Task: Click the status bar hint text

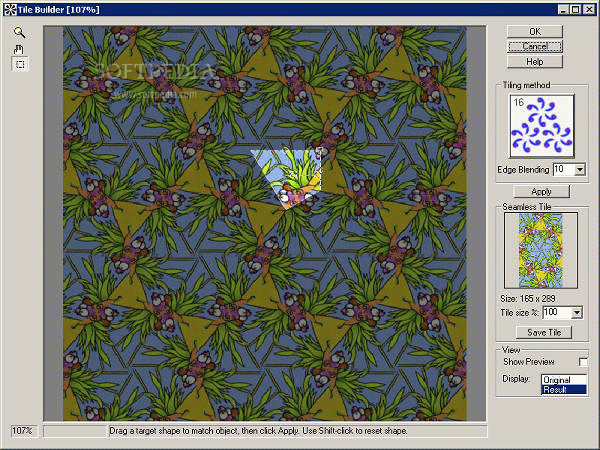Action: [x=258, y=431]
